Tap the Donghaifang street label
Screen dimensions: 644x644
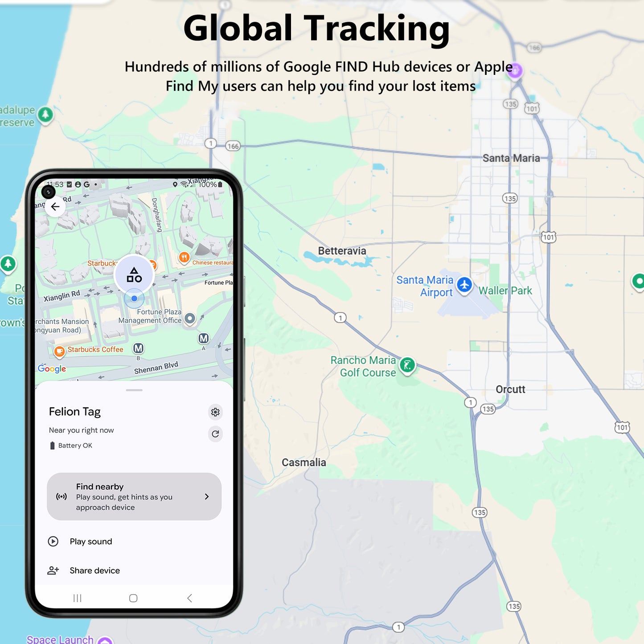pos(157,215)
